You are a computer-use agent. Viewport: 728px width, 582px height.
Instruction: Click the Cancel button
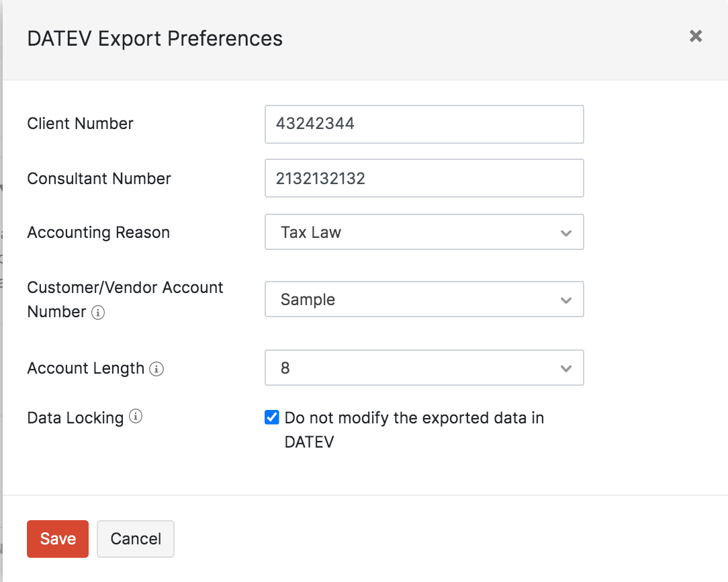(x=136, y=539)
